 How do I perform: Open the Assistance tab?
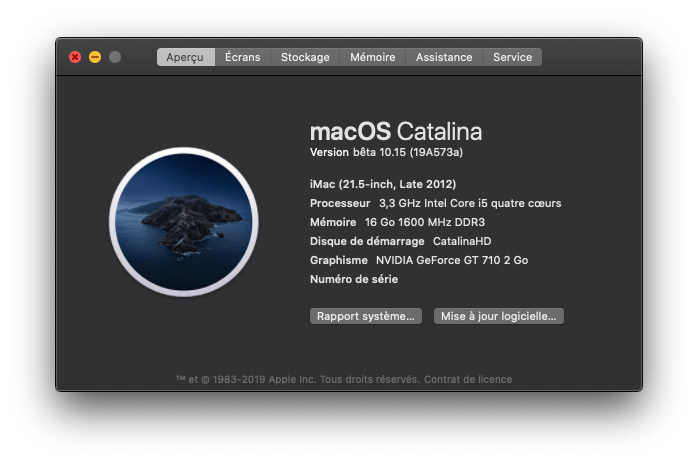[444, 57]
